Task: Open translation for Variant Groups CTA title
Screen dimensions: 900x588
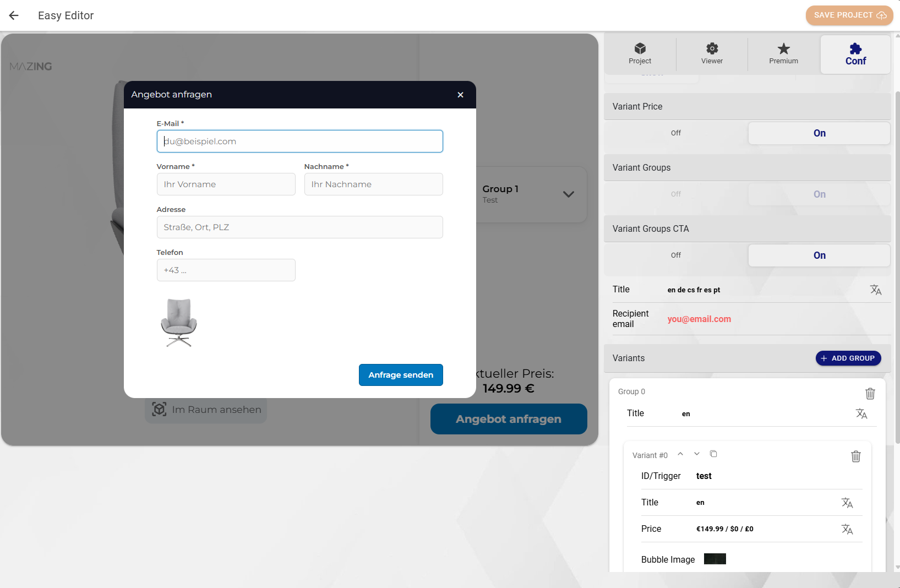Action: [875, 290]
